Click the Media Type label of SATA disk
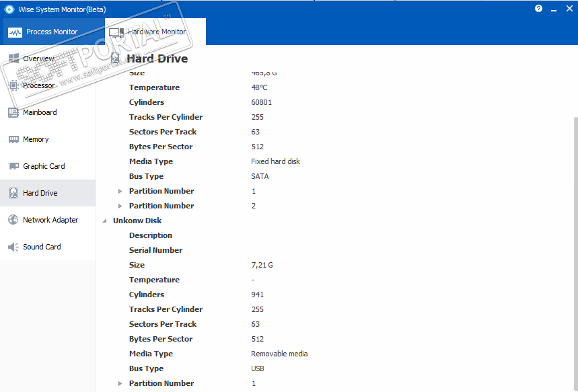The height and width of the screenshot is (392, 578). (x=151, y=162)
